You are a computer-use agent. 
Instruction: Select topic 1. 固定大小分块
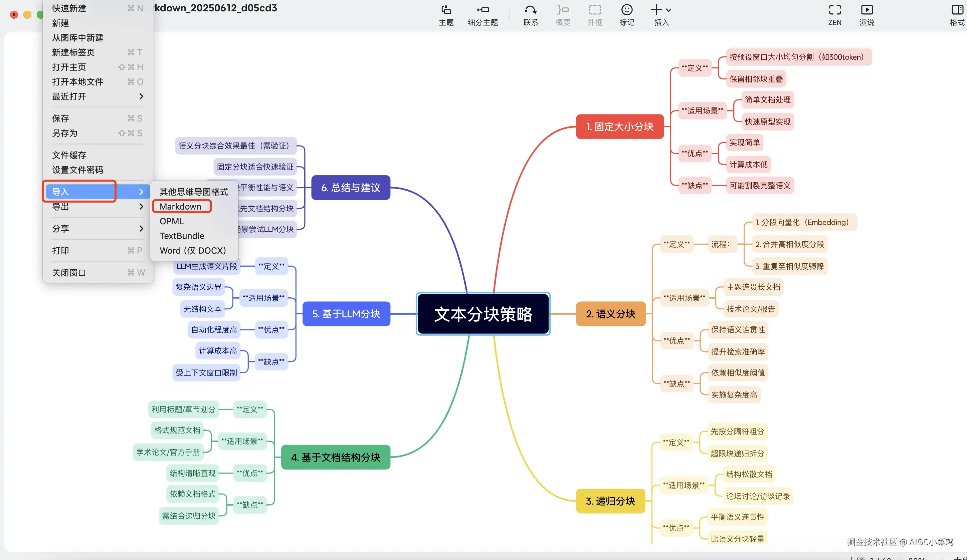tap(620, 126)
